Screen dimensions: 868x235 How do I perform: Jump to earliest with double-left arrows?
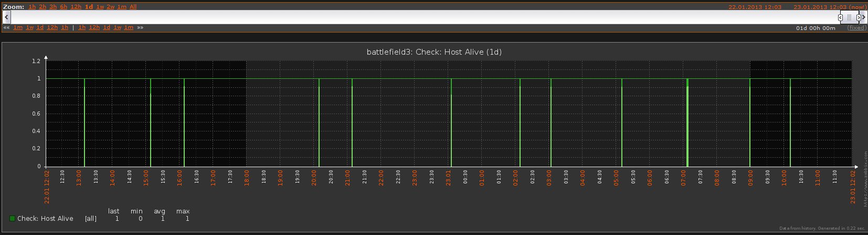[6, 28]
